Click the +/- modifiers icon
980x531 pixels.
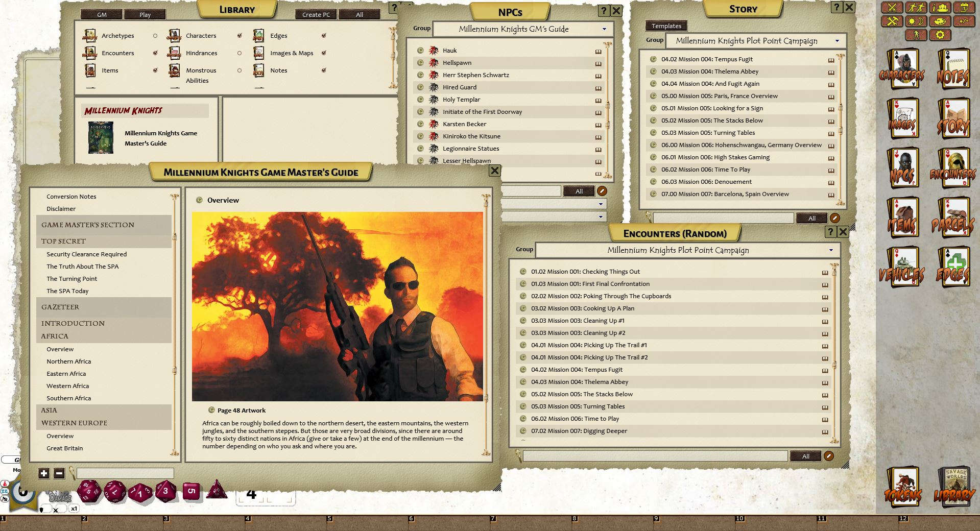pyautogui.click(x=965, y=21)
